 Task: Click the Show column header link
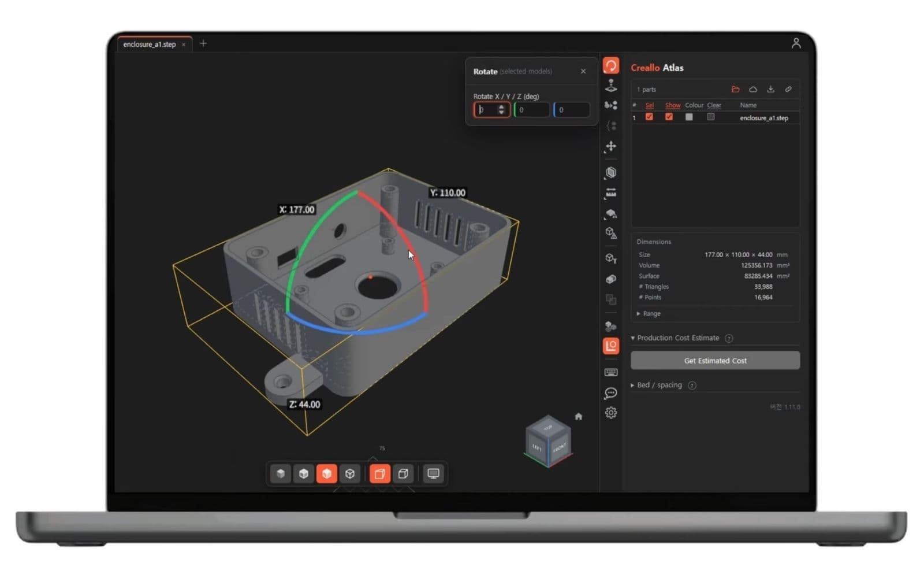coord(673,105)
